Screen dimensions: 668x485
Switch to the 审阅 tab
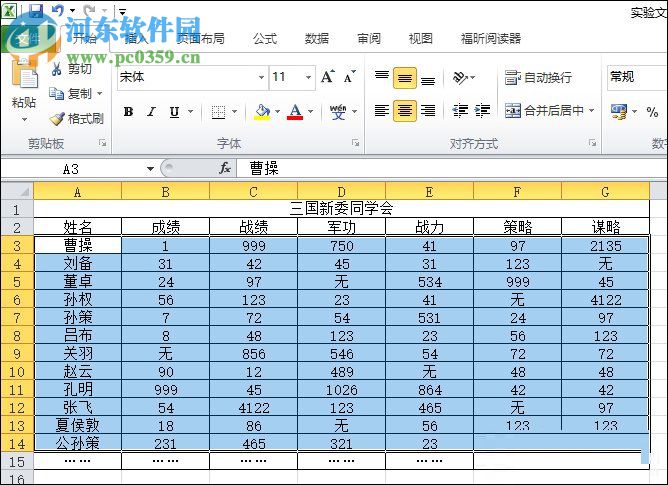[x=369, y=39]
